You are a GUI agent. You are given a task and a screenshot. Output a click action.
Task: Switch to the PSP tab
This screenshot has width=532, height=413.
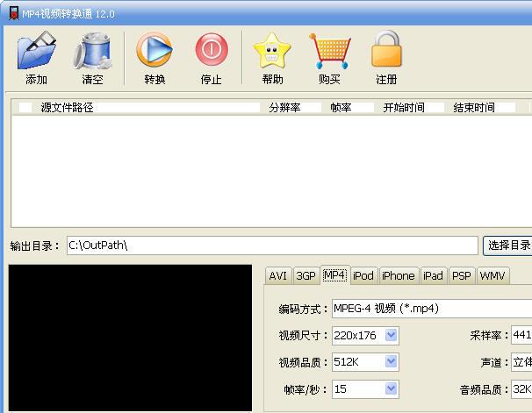[x=461, y=275]
